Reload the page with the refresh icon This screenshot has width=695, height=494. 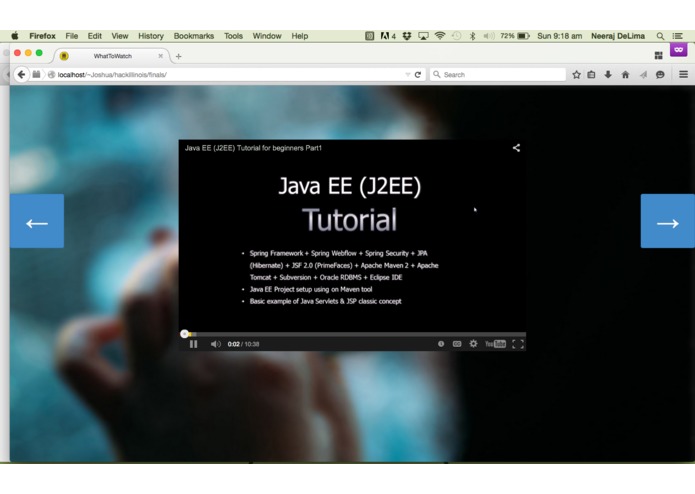(418, 74)
